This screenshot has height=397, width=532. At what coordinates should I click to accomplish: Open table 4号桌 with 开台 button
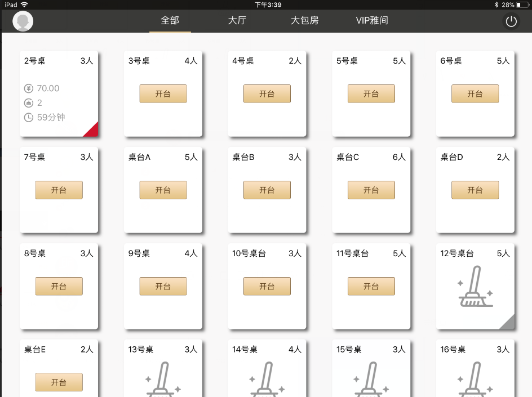267,93
